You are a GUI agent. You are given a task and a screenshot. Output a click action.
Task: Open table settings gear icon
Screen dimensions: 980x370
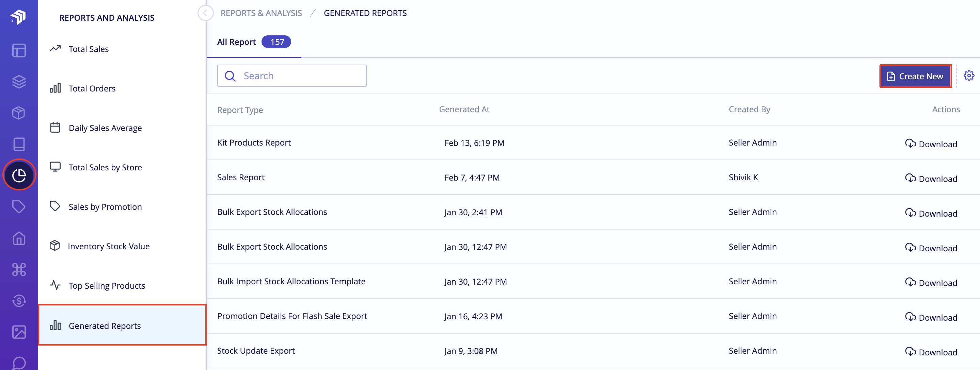(x=968, y=75)
